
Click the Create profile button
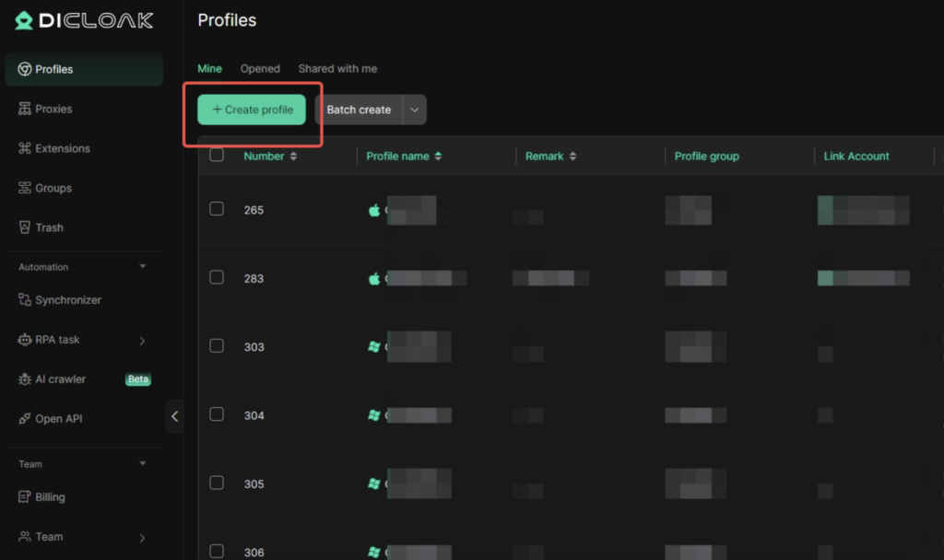coord(252,110)
